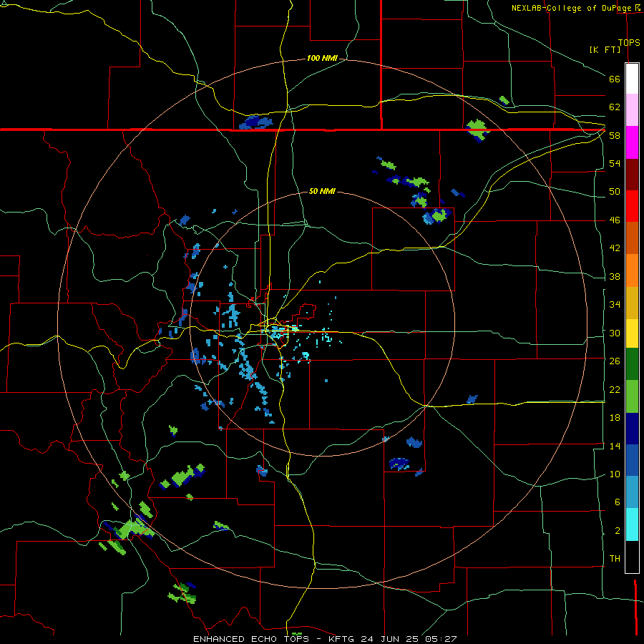Pick the dark red legend swatch

632,175
